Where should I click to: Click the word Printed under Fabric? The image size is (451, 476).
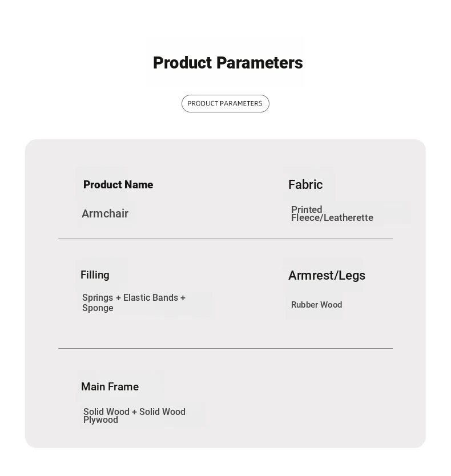tap(307, 209)
